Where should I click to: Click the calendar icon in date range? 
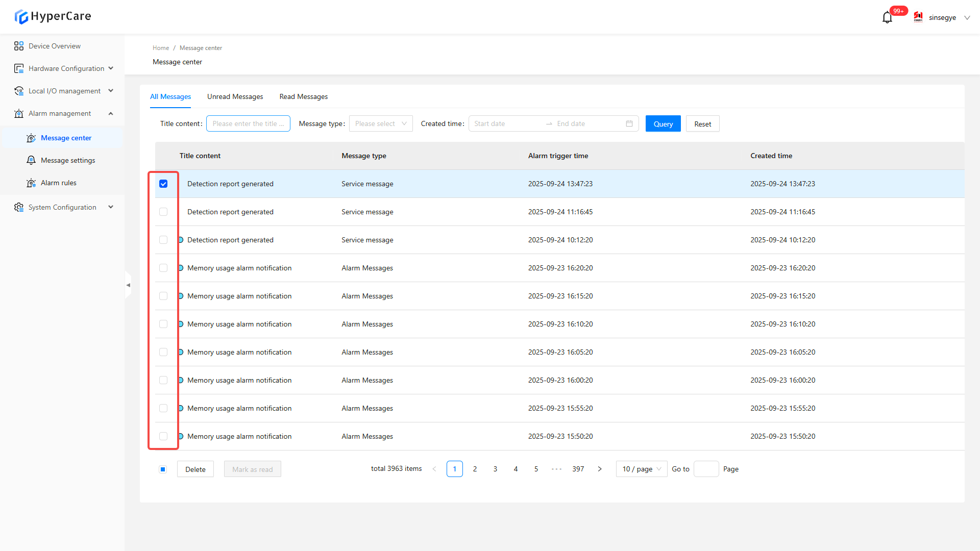click(x=629, y=123)
